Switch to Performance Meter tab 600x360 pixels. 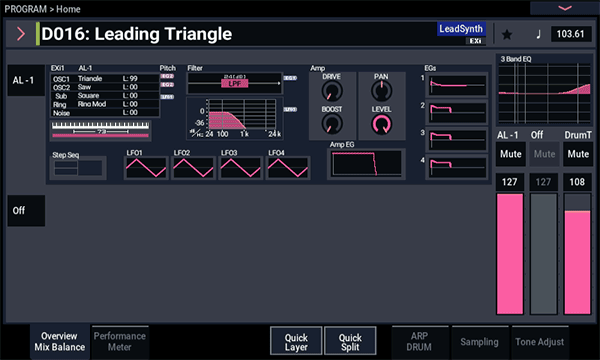[119, 342]
